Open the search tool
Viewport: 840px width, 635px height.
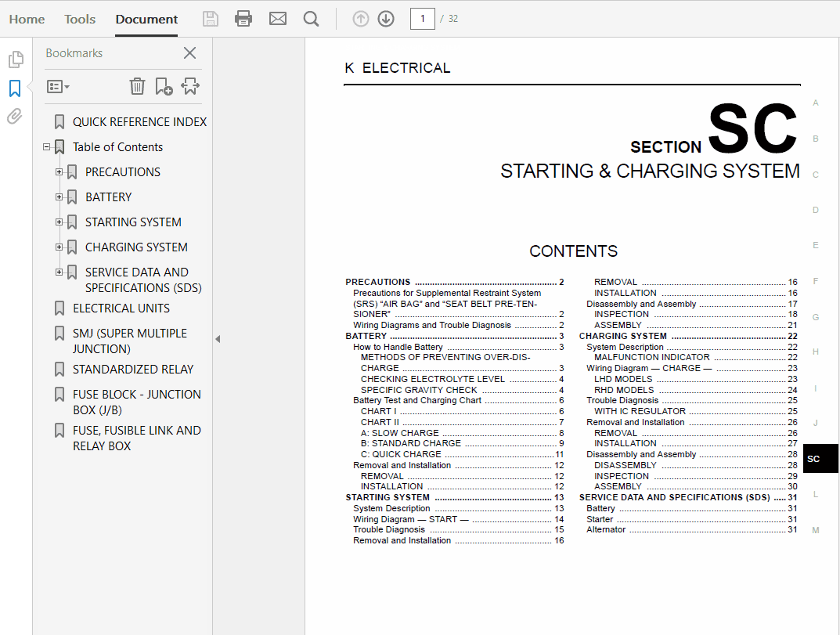click(x=311, y=18)
